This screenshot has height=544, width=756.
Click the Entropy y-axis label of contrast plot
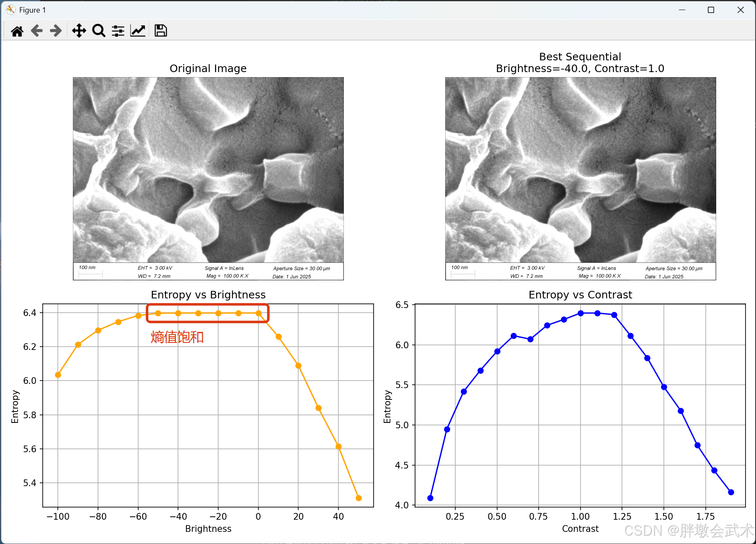coord(387,407)
